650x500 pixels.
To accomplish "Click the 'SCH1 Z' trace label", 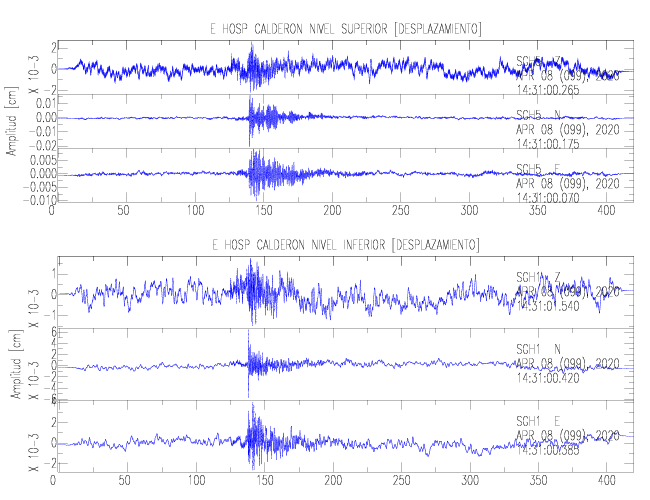I will (x=538, y=277).
